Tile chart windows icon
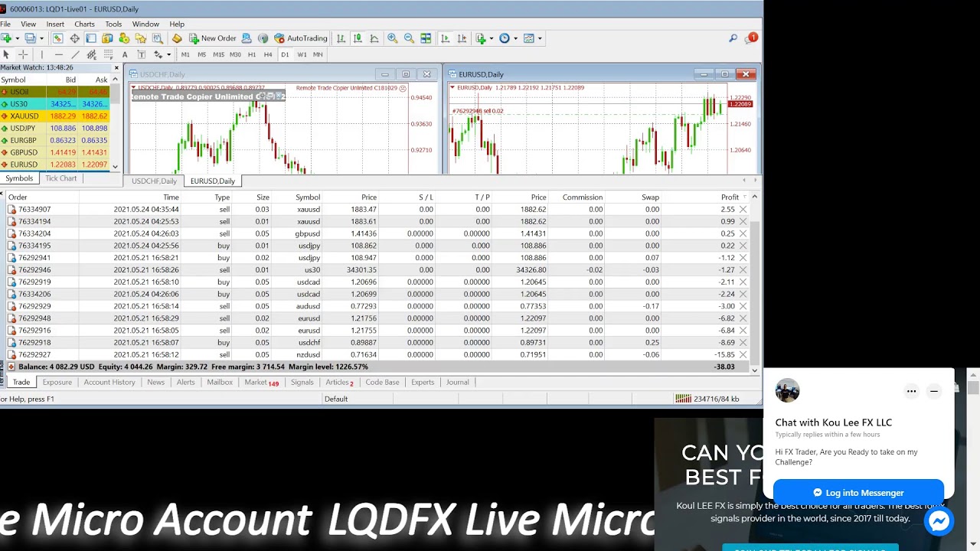This screenshot has height=551, width=980. coord(426,38)
